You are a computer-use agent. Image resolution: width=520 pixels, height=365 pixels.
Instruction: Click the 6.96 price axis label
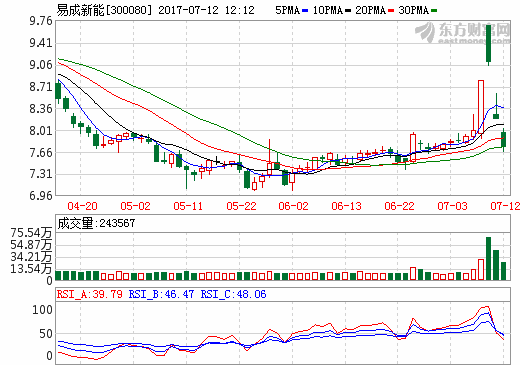click(x=41, y=195)
